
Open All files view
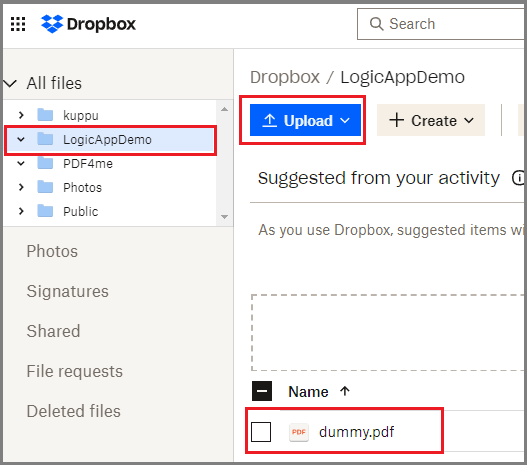pos(54,83)
